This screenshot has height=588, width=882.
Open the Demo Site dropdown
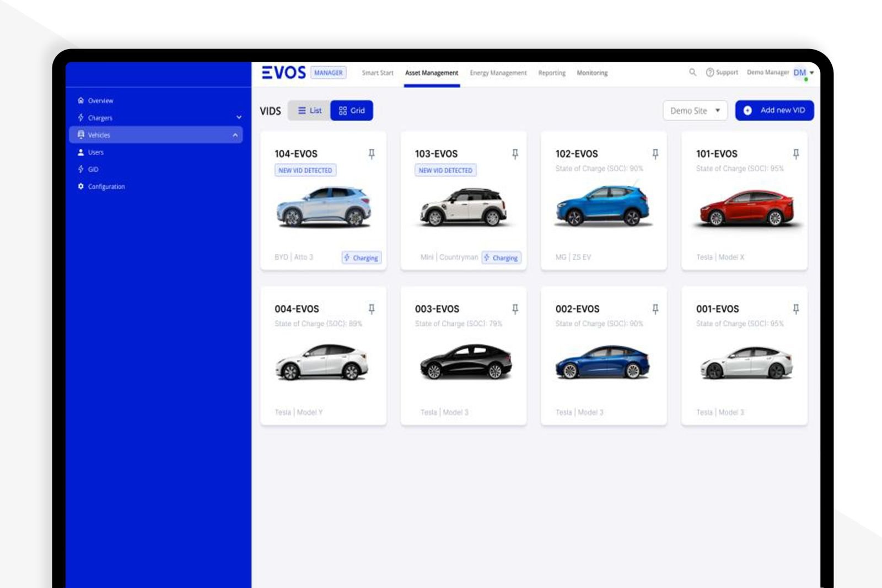tap(696, 110)
